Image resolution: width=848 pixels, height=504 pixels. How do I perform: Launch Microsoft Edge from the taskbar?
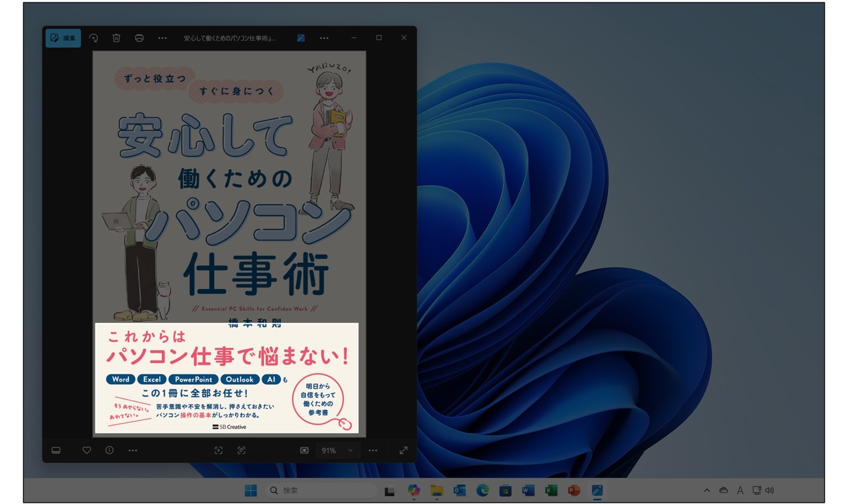coord(483,490)
